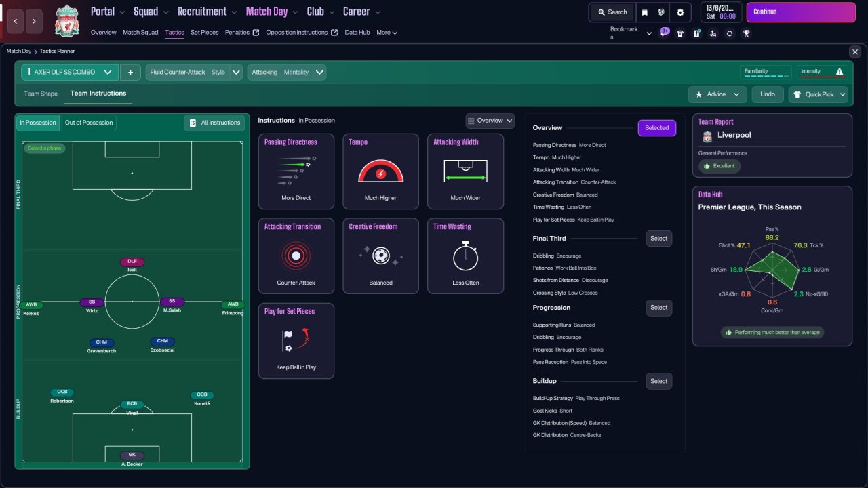Click the Search field in top bar
This screenshot has width=868, height=488.
(x=612, y=12)
